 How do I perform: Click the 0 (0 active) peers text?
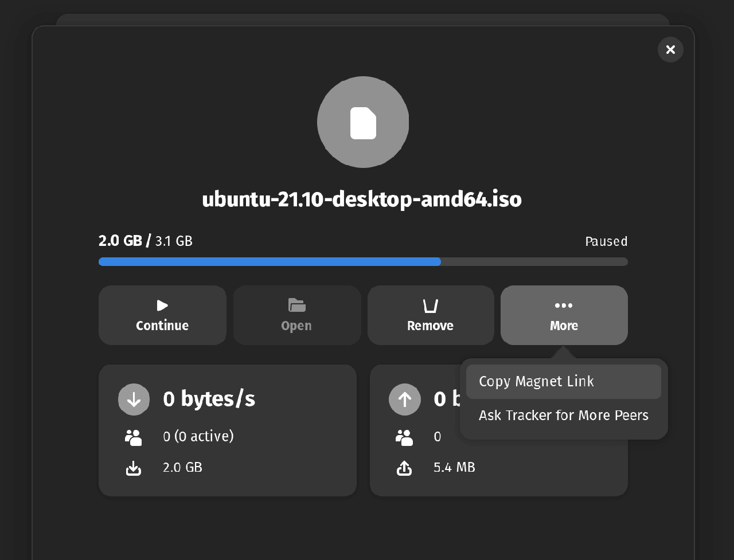pos(198,437)
